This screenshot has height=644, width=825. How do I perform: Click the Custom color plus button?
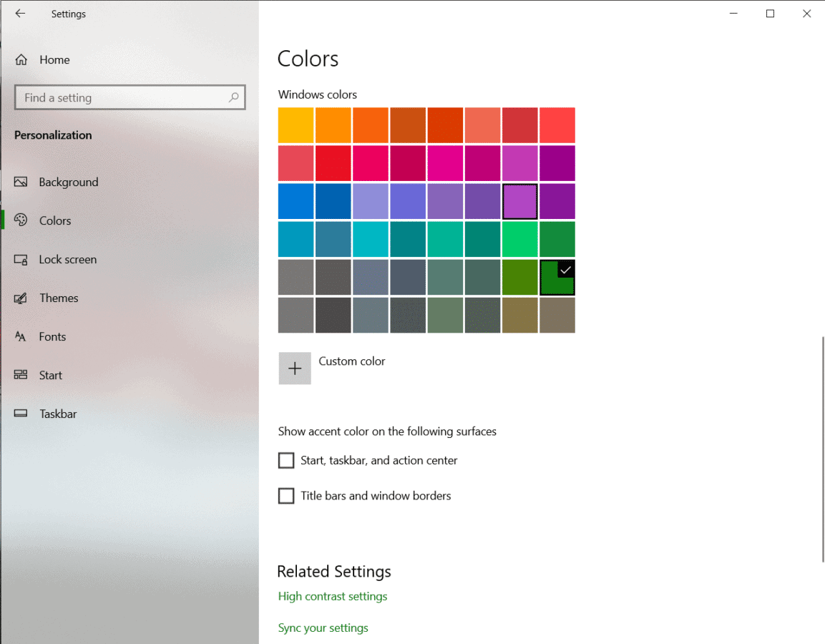pos(295,368)
